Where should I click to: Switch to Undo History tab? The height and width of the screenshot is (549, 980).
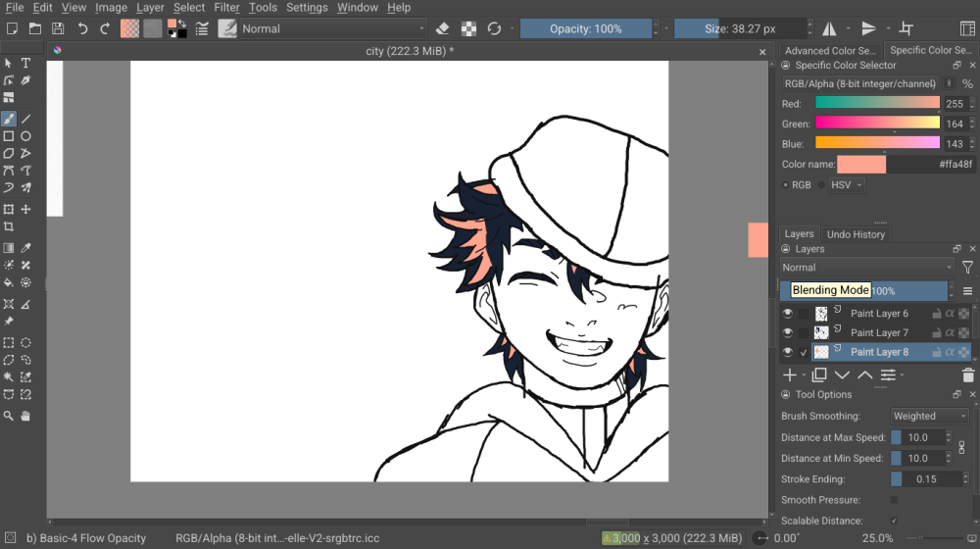[856, 234]
